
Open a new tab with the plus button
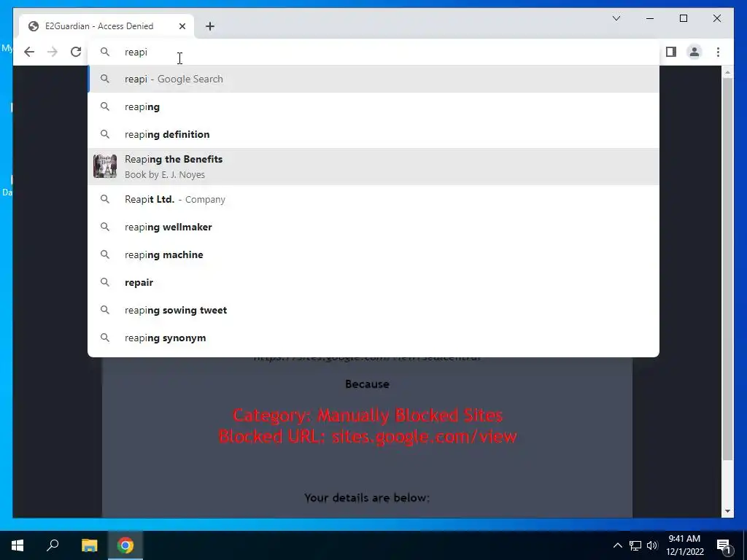coord(210,26)
